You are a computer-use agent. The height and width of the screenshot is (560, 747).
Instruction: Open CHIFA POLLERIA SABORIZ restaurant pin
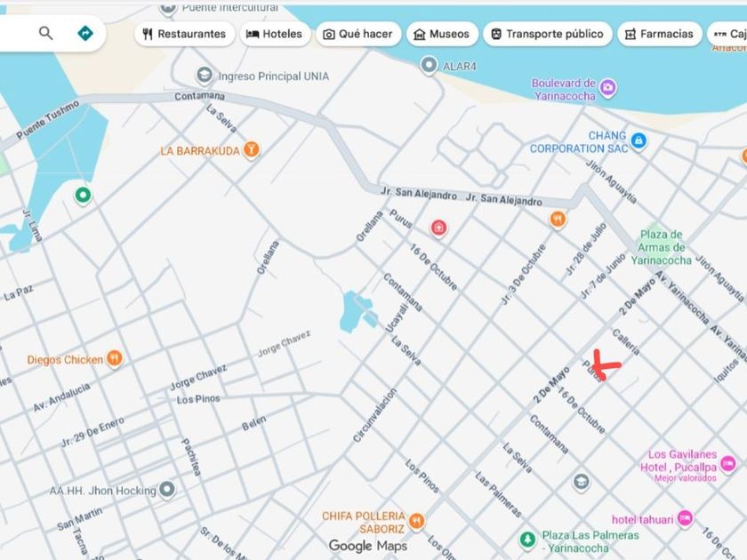click(x=416, y=521)
